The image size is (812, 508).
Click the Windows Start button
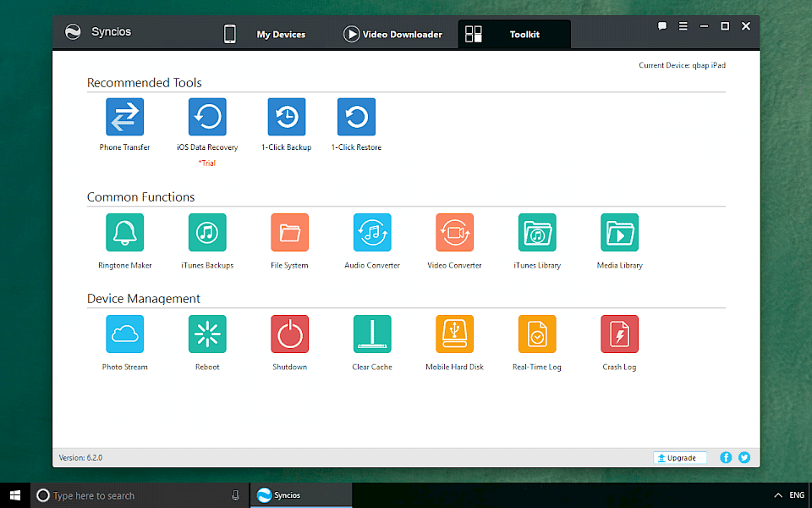(x=15, y=495)
